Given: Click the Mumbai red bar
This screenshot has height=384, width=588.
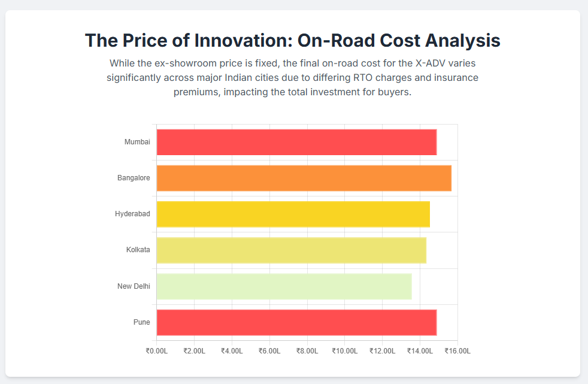Looking at the screenshot, I should tap(296, 142).
